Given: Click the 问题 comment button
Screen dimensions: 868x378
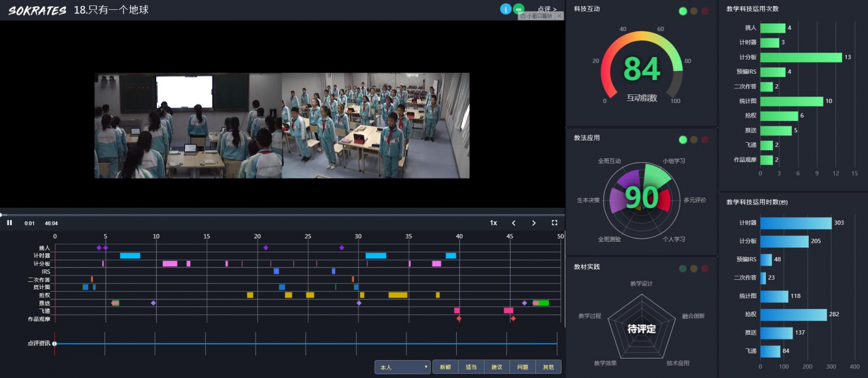Looking at the screenshot, I should point(522,367).
